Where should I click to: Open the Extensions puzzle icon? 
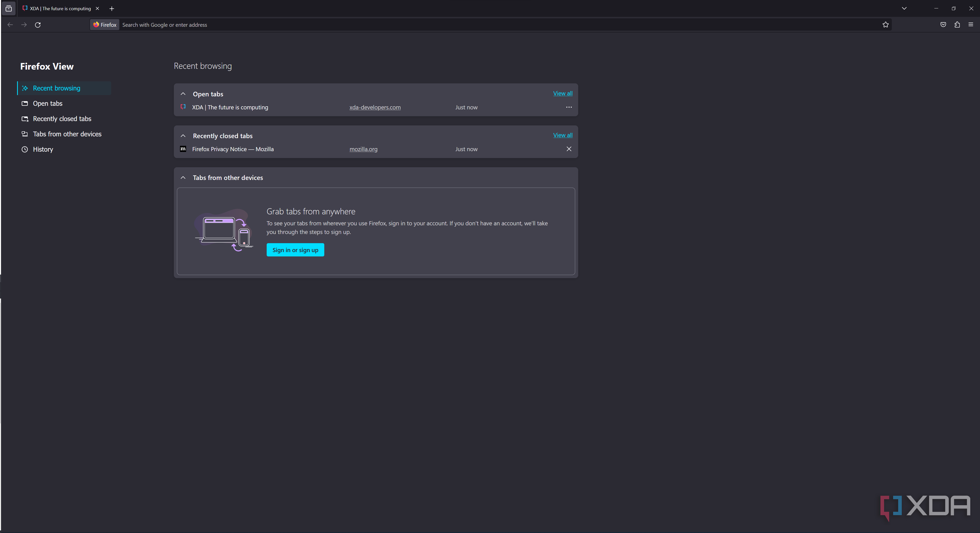click(x=957, y=25)
